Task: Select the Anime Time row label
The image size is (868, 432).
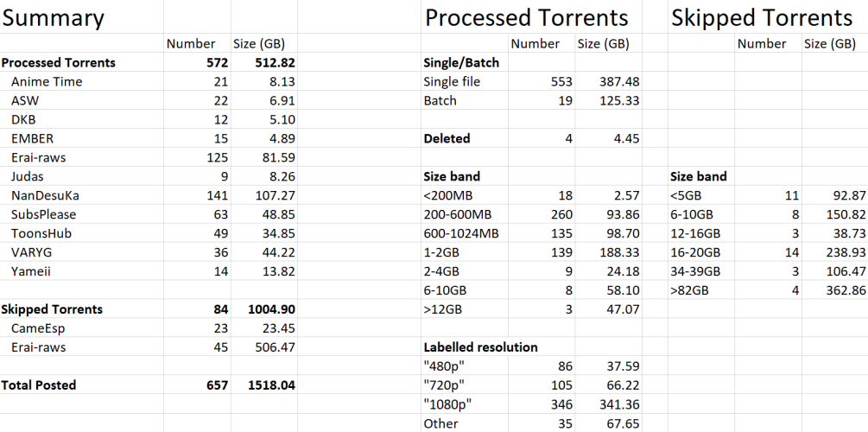Action: click(47, 81)
